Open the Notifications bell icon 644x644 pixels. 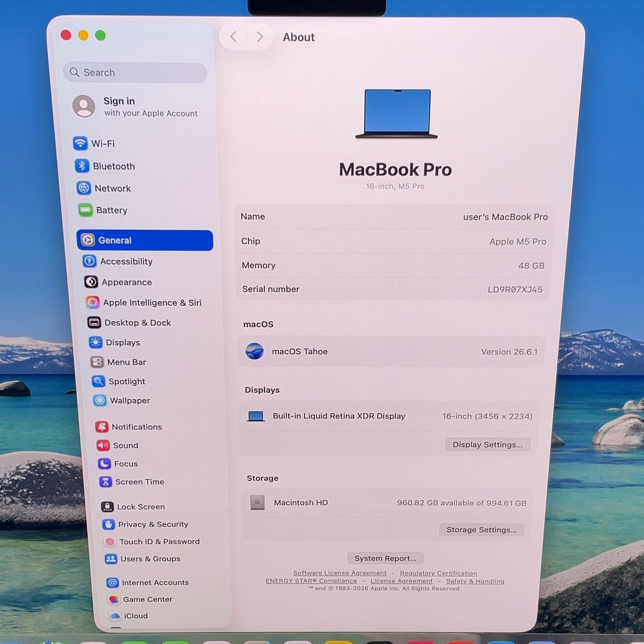[102, 426]
